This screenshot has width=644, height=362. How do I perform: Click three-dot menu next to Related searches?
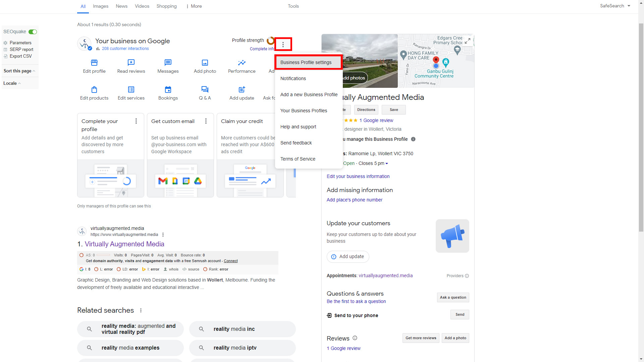pos(141,310)
